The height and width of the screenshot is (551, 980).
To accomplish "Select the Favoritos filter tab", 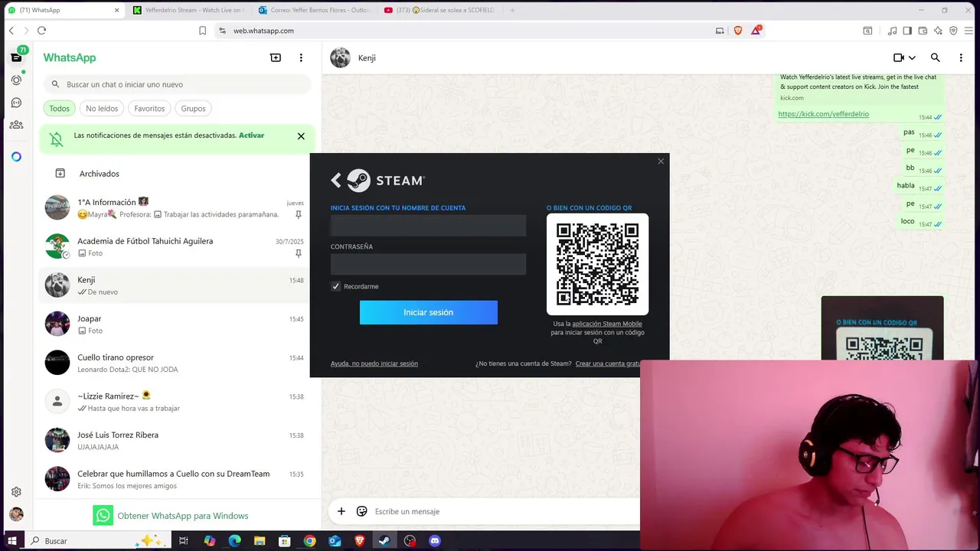I will (149, 109).
